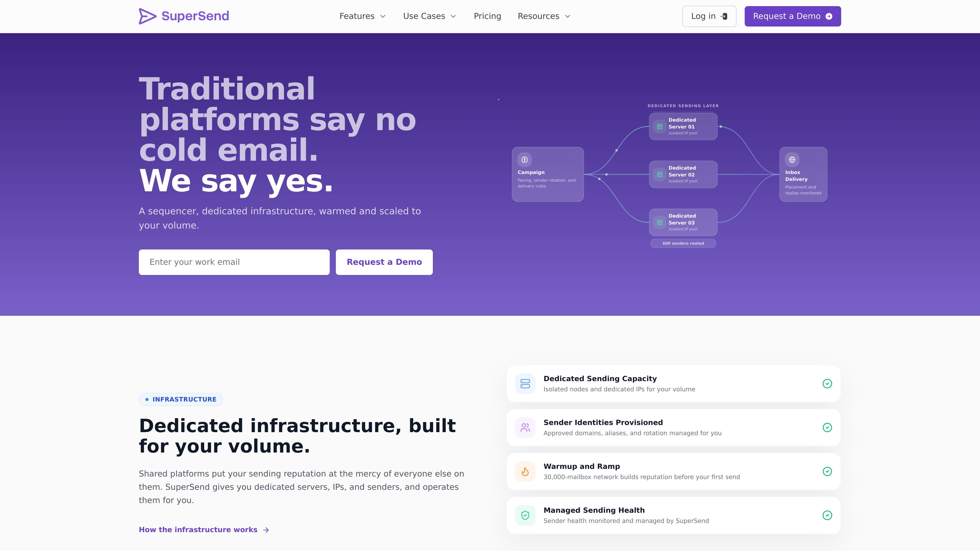Expand the Resources dropdown chevron
This screenshot has width=980, height=551.
(568, 16)
